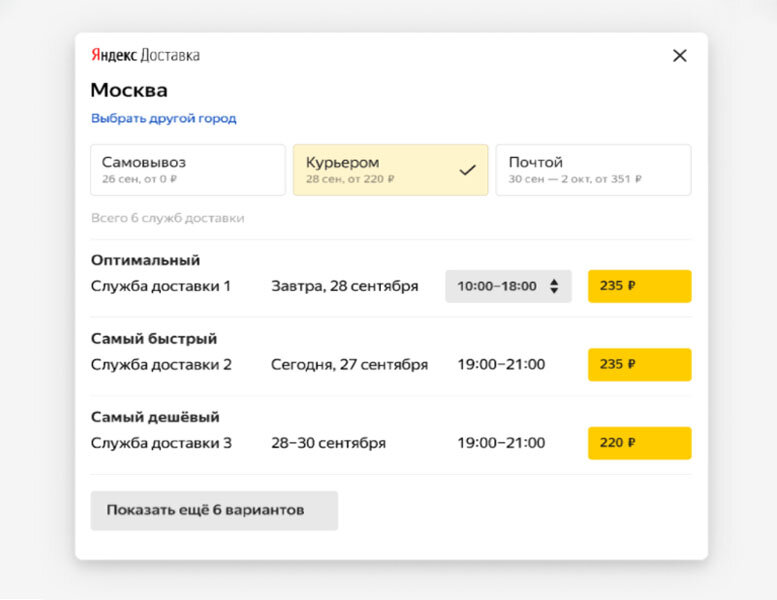Click Служба доставки 3 label
This screenshot has width=777, height=600.
(161, 442)
